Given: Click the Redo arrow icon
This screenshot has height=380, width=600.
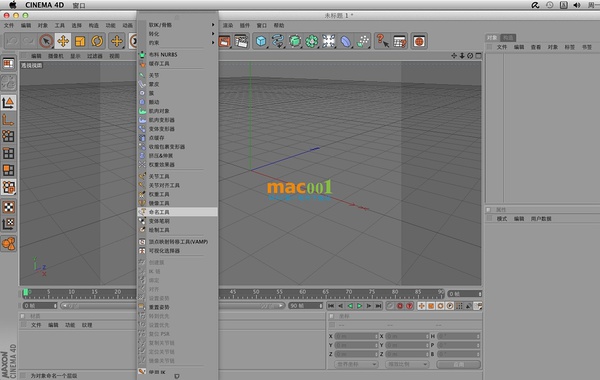Looking at the screenshot, I should 29,41.
